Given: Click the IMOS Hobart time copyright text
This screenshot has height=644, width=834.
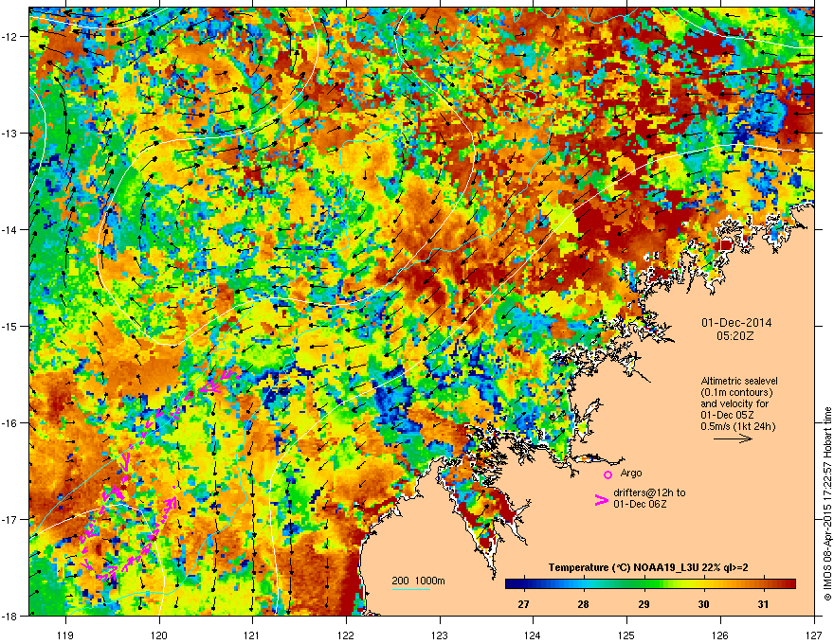Looking at the screenshot, I should 827,504.
